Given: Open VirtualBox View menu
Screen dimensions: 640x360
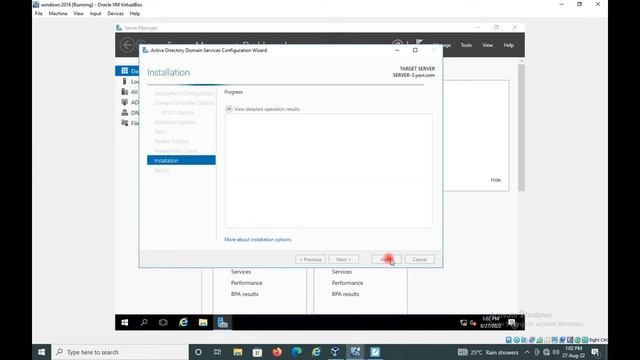Looking at the screenshot, I should [x=78, y=13].
